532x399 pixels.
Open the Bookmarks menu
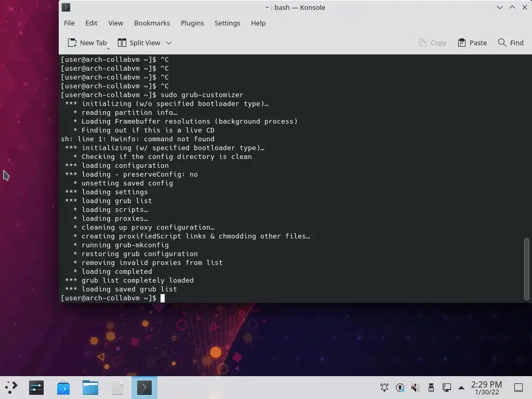click(152, 23)
